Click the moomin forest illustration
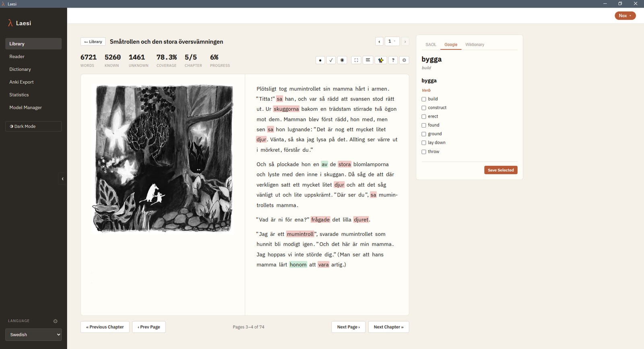The height and width of the screenshot is (349, 644). click(163, 159)
